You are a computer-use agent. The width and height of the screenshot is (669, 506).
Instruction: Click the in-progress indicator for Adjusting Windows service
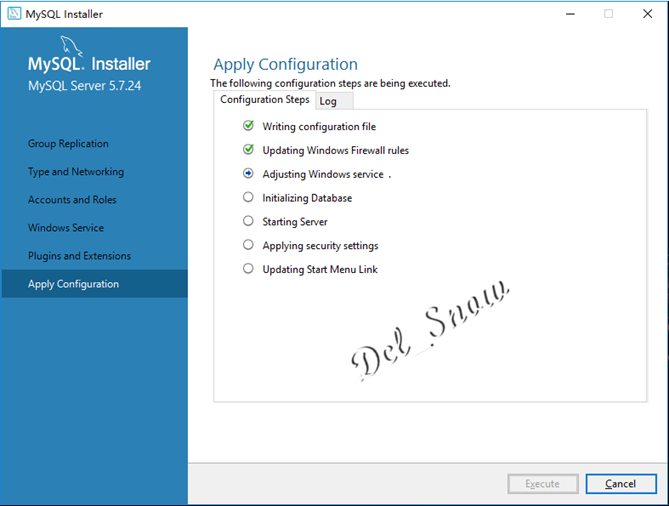pos(248,173)
